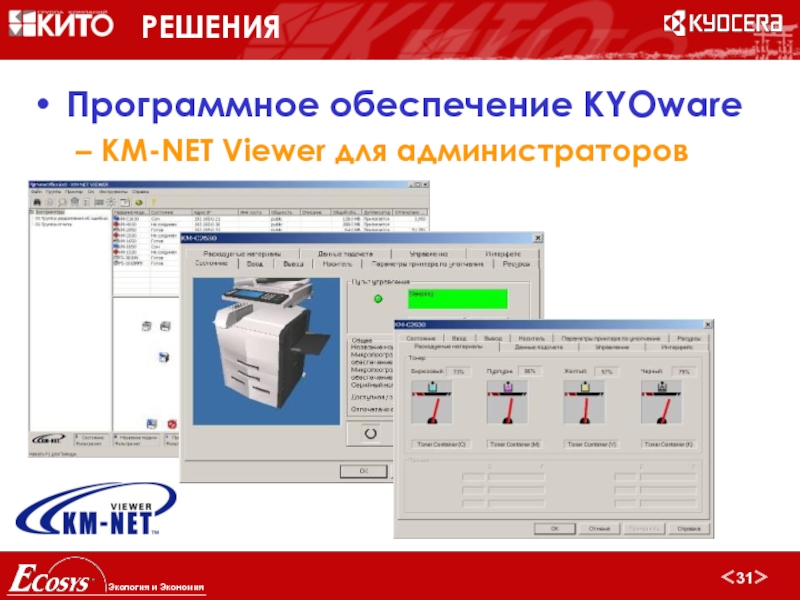Open the Инструменты menu in KM-NET Viewer
This screenshot has height=600, width=800.
(x=114, y=192)
